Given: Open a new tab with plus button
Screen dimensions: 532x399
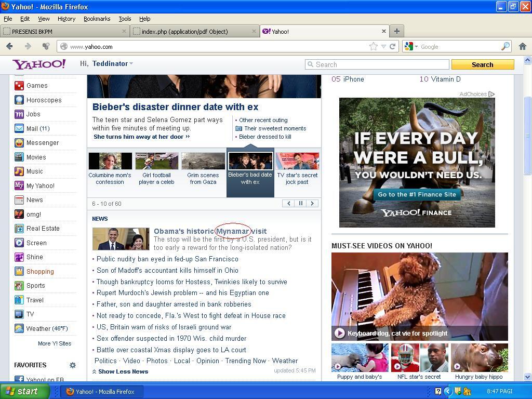Looking at the screenshot, I should tap(396, 31).
